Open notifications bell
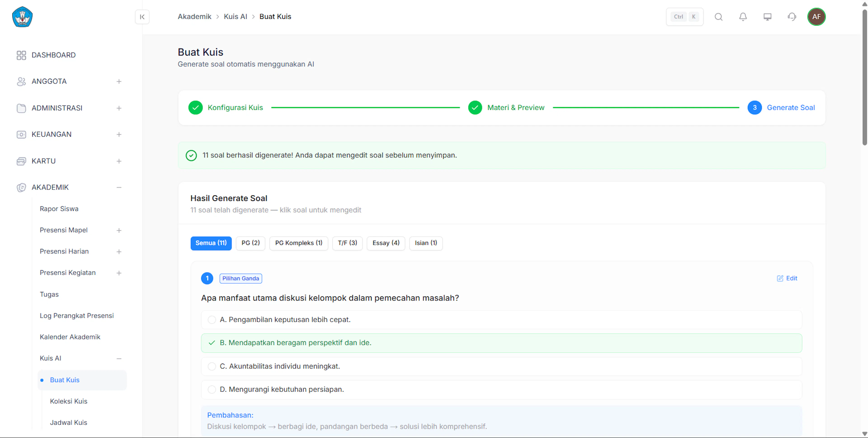This screenshot has width=868, height=438. (743, 17)
